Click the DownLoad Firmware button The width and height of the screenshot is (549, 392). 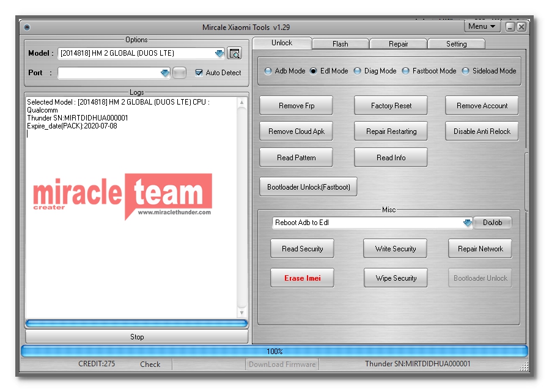click(282, 364)
